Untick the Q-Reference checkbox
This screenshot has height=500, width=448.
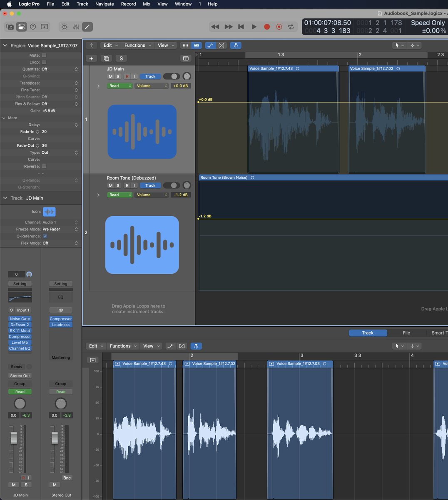point(45,236)
